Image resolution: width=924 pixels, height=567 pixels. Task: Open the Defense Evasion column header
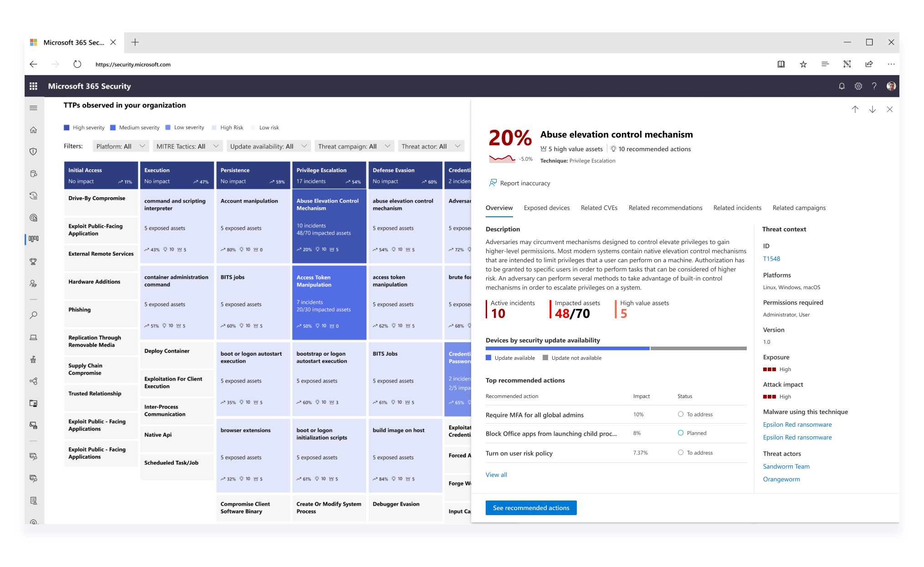click(x=405, y=175)
